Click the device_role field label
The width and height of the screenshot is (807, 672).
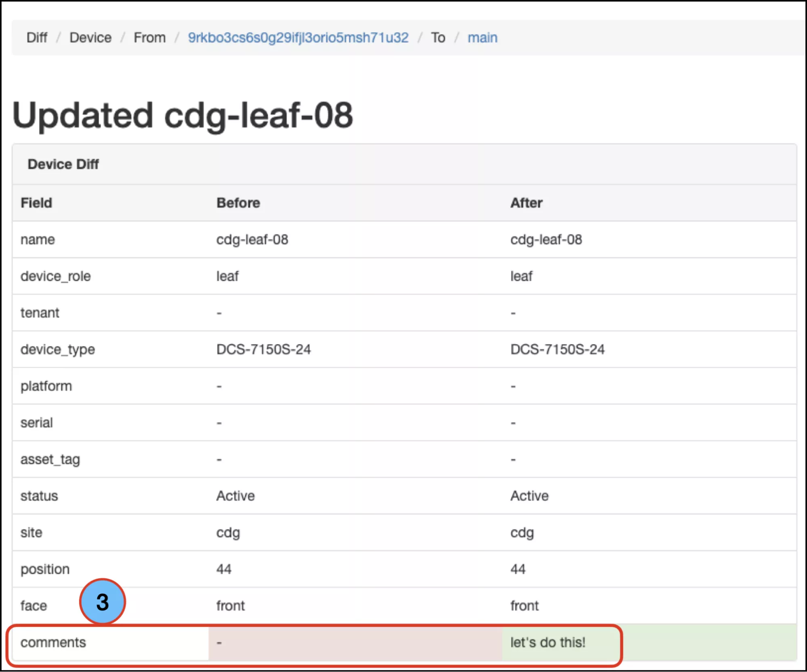point(56,276)
